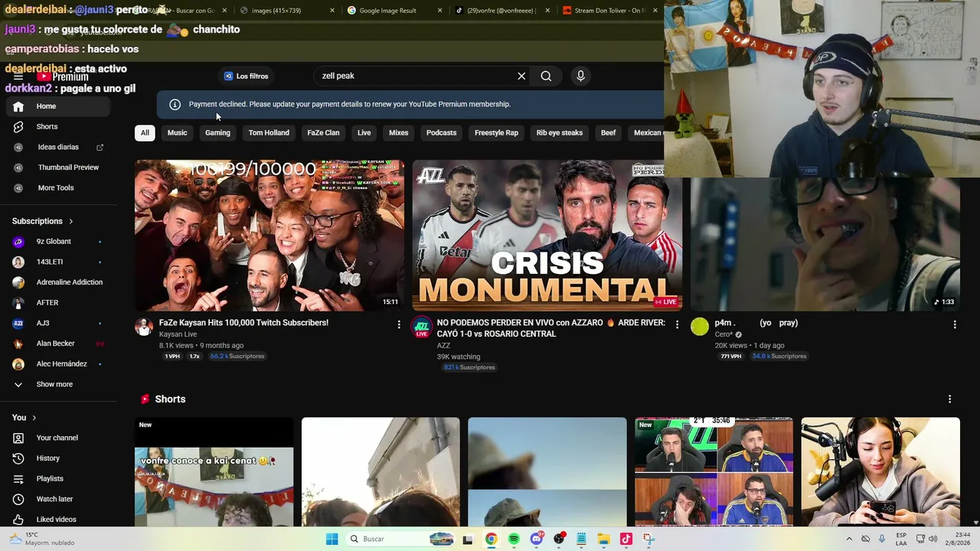
Task: Select the Mixes filter chip
Action: coord(398,132)
